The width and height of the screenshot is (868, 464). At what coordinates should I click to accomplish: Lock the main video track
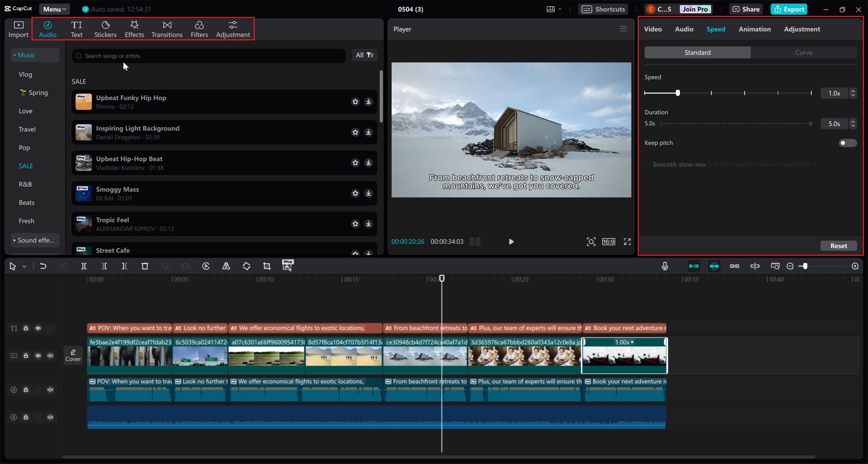[26, 355]
